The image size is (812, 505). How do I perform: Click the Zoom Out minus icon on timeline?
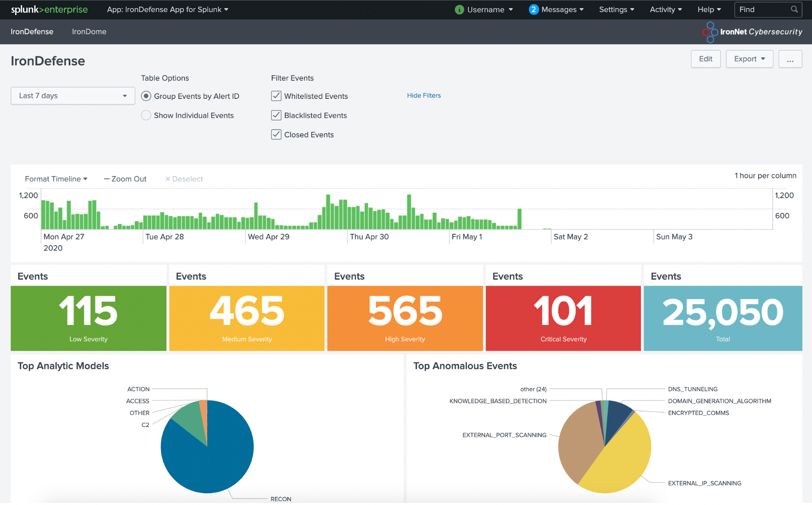(x=107, y=179)
